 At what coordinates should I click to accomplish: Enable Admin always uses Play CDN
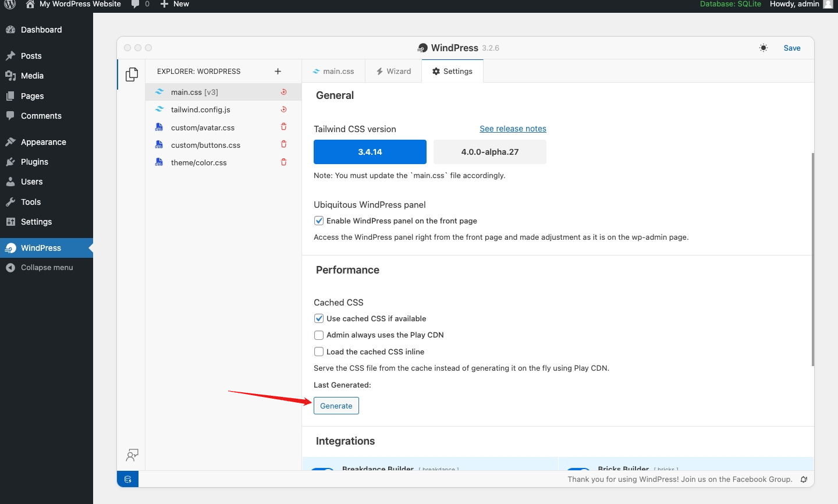(319, 335)
